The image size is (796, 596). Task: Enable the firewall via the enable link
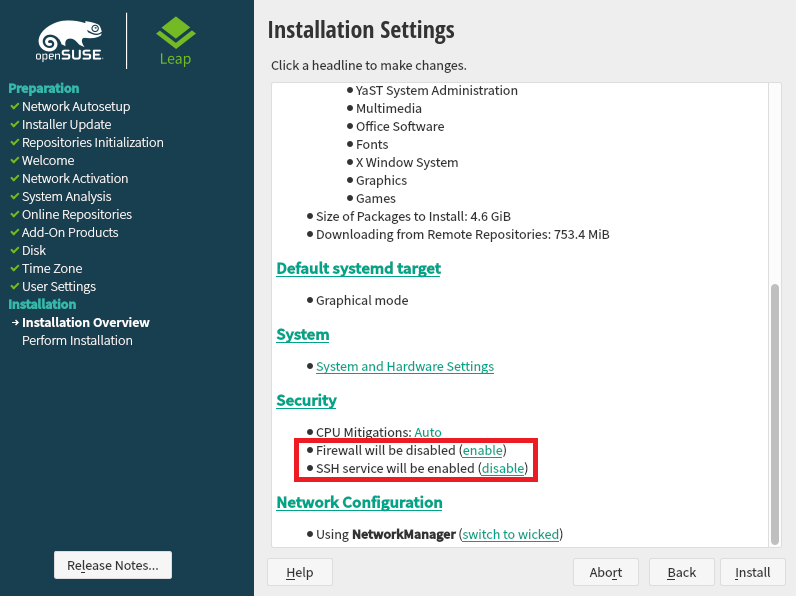[482, 450]
